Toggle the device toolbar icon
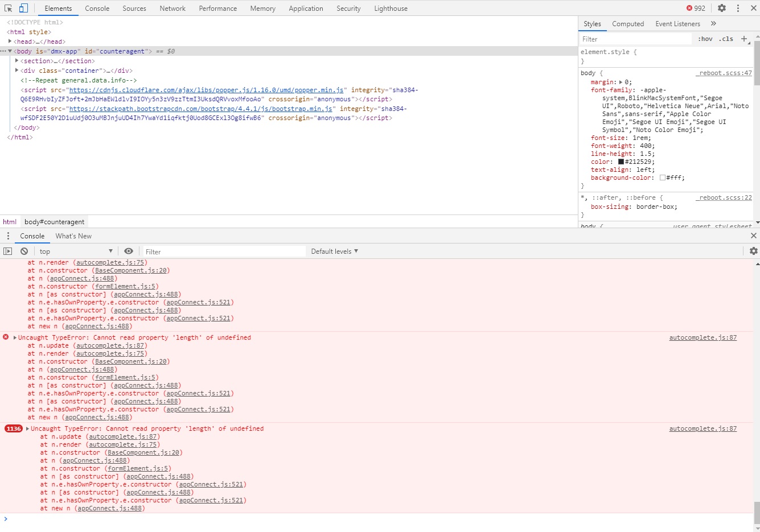Image resolution: width=760 pixels, height=532 pixels. [x=23, y=8]
